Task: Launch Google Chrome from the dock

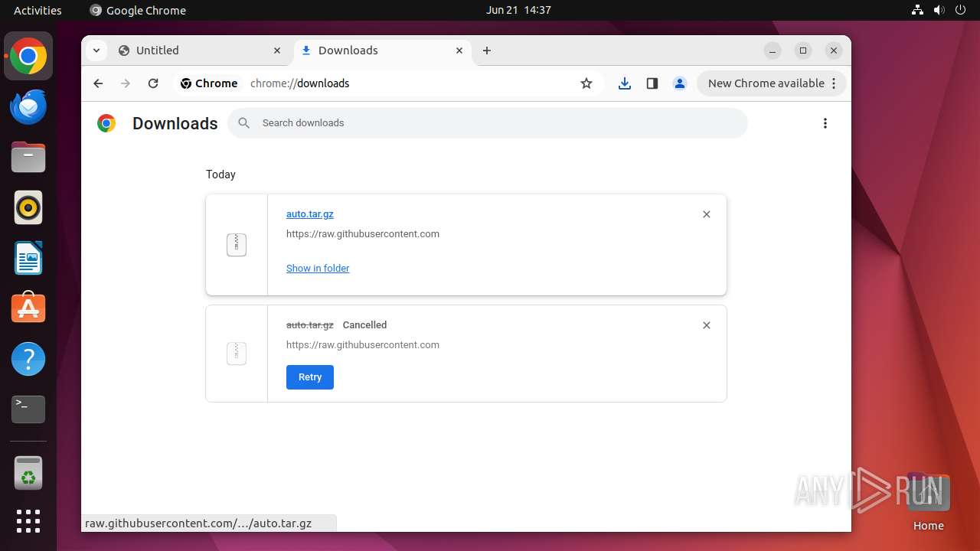Action: (x=28, y=56)
